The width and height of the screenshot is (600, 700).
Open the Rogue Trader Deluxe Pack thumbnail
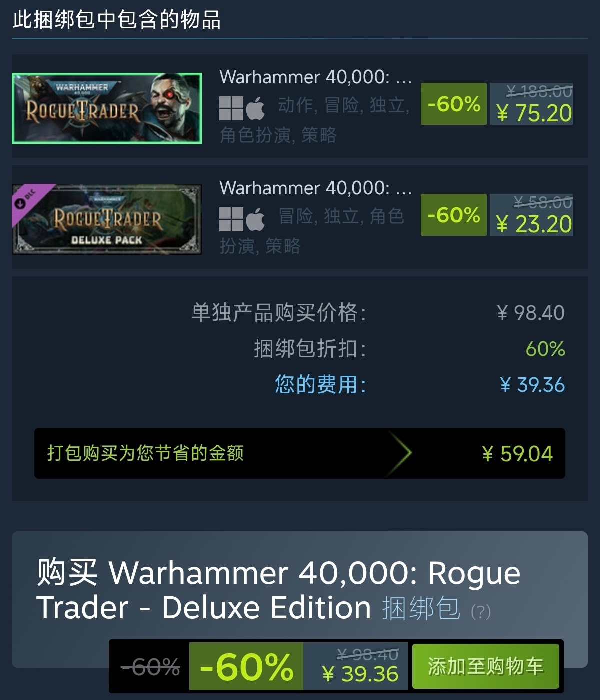coord(107,219)
